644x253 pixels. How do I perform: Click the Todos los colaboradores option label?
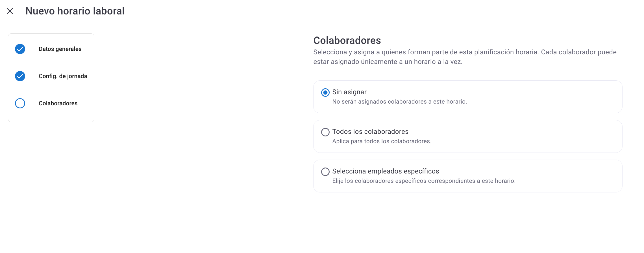coord(370,132)
